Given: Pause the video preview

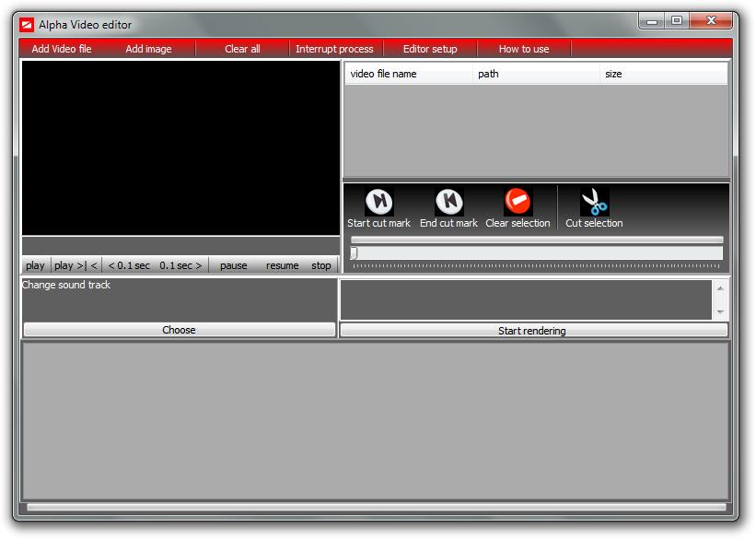Looking at the screenshot, I should [234, 265].
